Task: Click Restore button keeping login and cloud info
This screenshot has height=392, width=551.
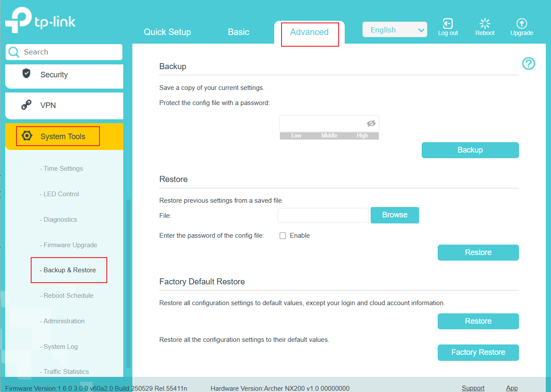Action: (478, 321)
